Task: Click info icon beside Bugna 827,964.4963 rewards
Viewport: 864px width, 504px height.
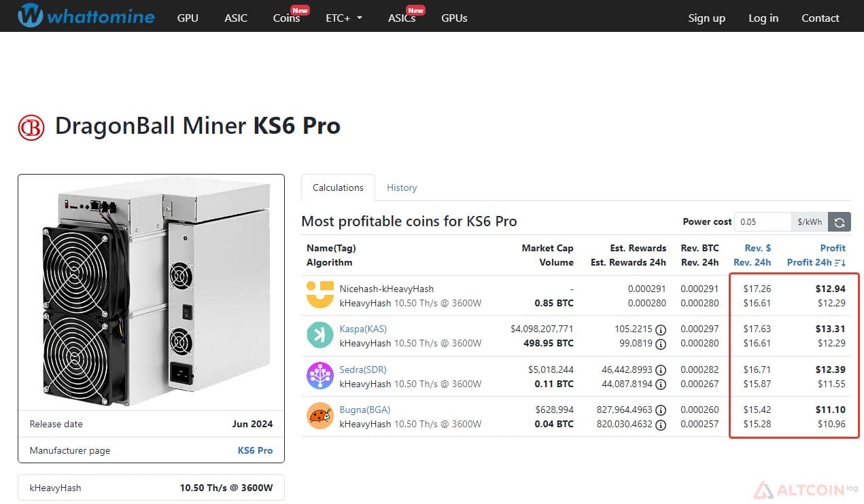Action: click(661, 410)
